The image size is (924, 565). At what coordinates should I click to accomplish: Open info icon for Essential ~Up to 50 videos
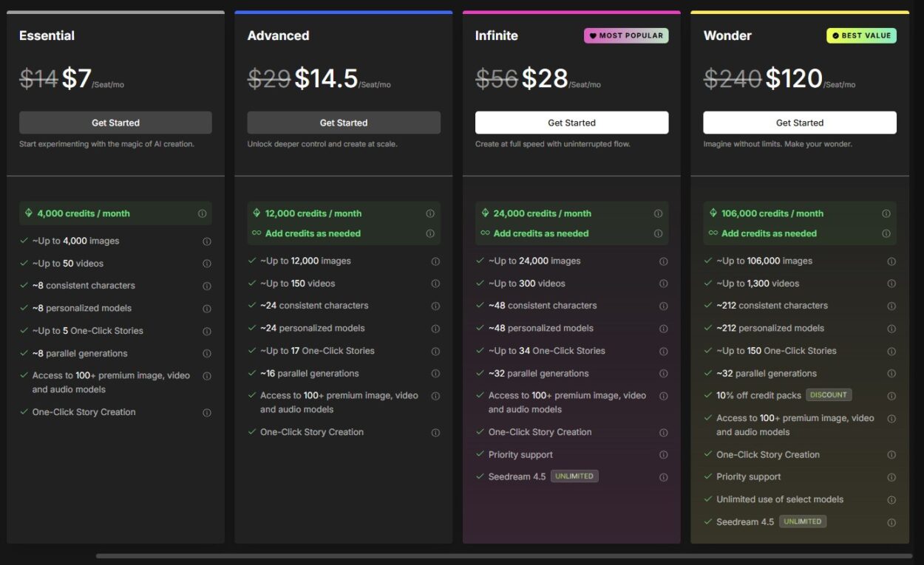(207, 264)
